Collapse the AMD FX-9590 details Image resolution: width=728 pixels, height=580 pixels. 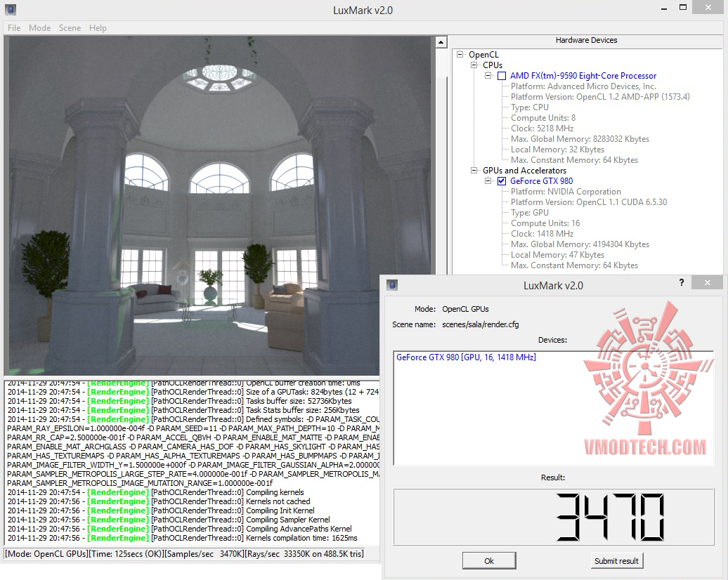click(488, 75)
